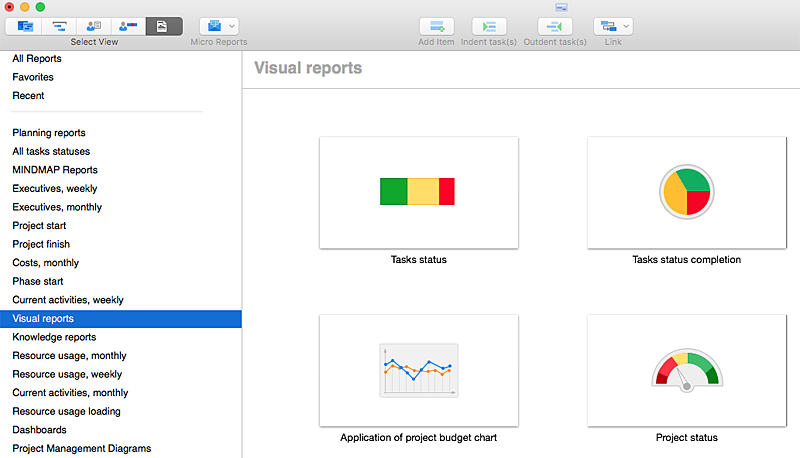Click the Add Item toolbar button
The image size is (800, 458).
click(x=437, y=26)
